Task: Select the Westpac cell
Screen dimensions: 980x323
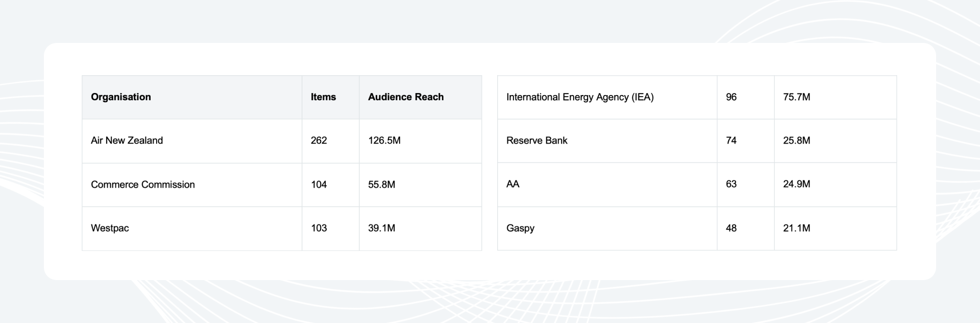Action: pos(192,228)
